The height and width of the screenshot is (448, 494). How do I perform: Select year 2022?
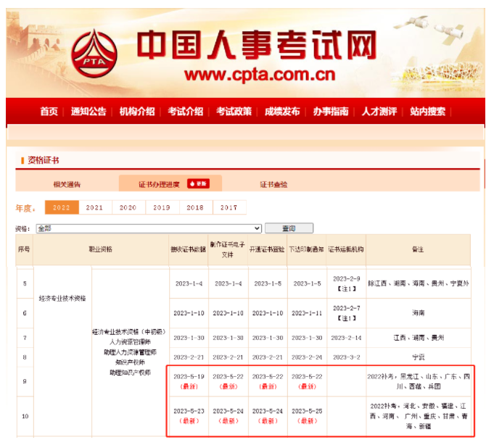click(x=62, y=207)
